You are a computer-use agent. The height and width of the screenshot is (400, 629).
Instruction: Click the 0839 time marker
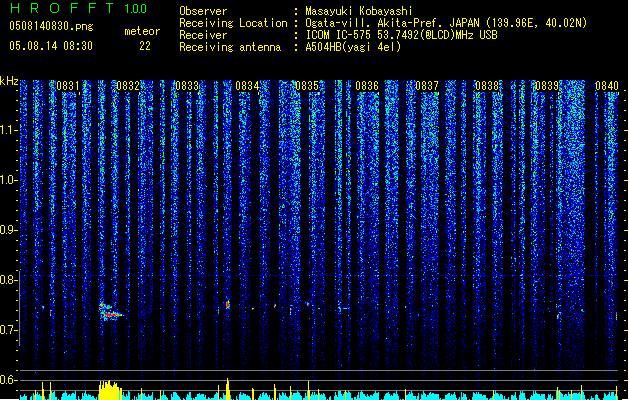click(547, 86)
